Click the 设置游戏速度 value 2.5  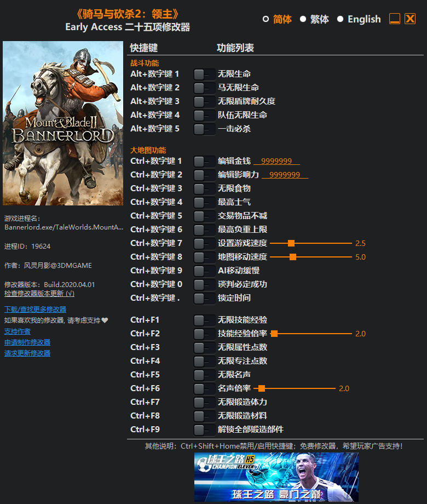(361, 243)
